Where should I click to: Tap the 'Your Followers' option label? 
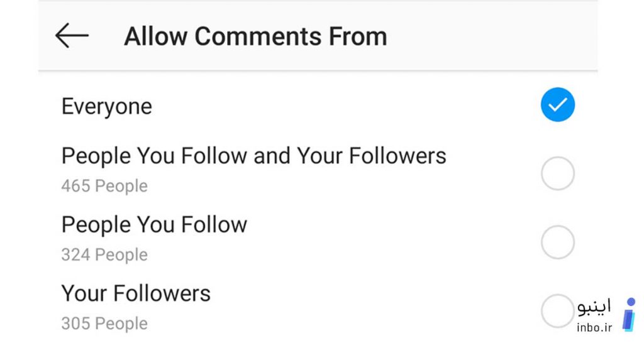pyautogui.click(x=136, y=293)
